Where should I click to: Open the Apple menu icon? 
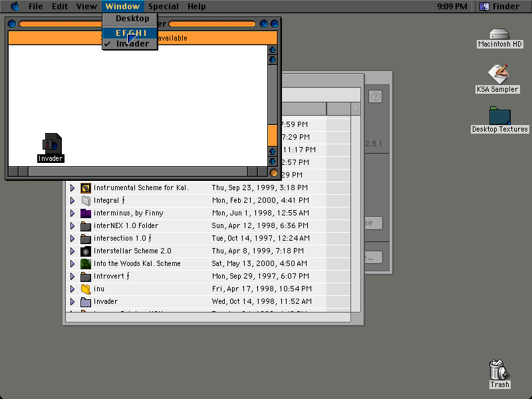coord(15,6)
